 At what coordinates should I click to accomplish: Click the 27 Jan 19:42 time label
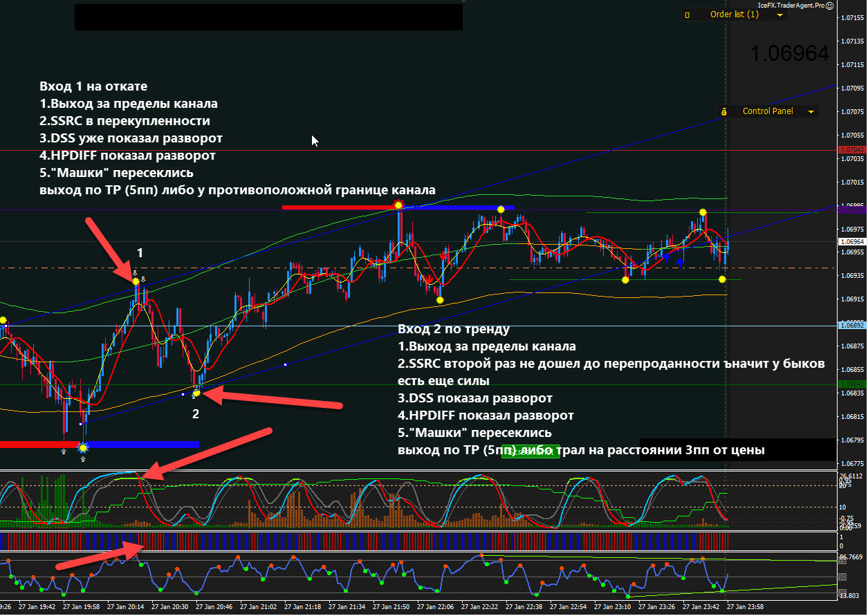point(36,606)
